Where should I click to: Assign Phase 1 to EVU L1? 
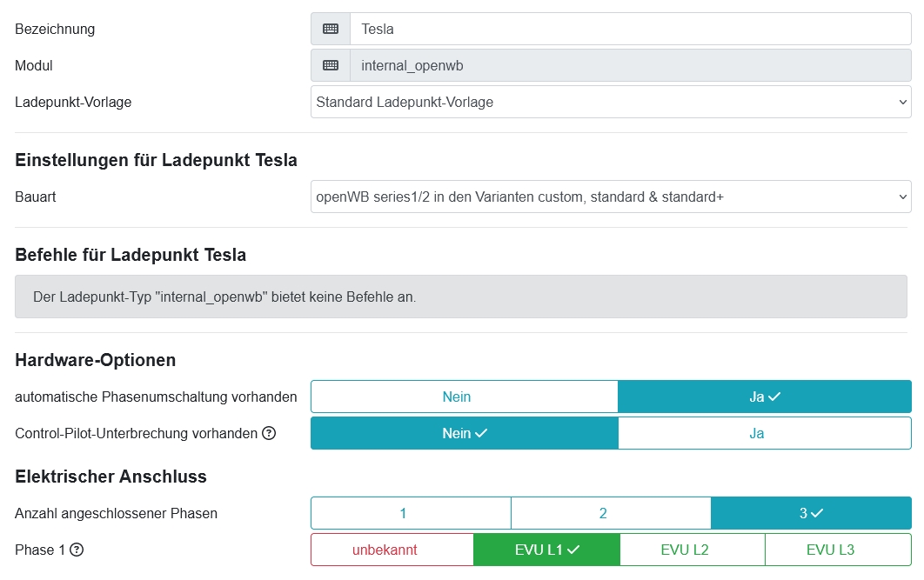546,550
